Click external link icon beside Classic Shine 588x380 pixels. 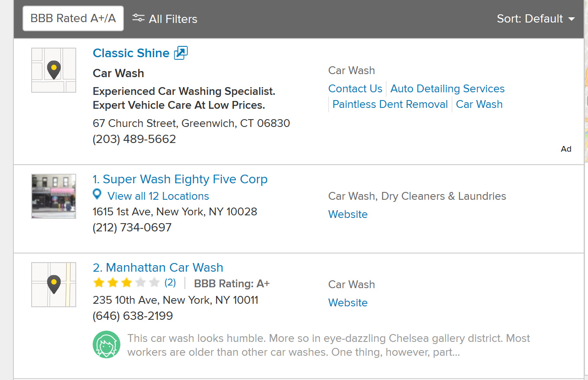tap(181, 53)
